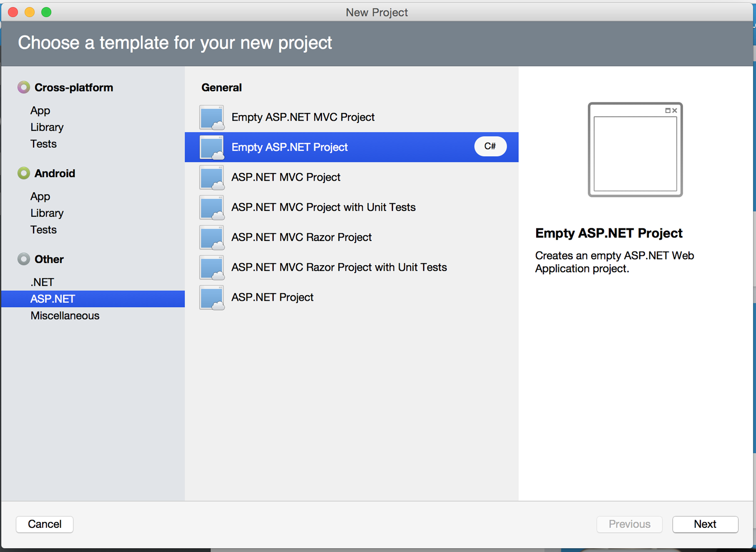This screenshot has height=552, width=756.
Task: Choose ASP.NET MVC Razor Project with Unit Tests
Action: click(352, 267)
